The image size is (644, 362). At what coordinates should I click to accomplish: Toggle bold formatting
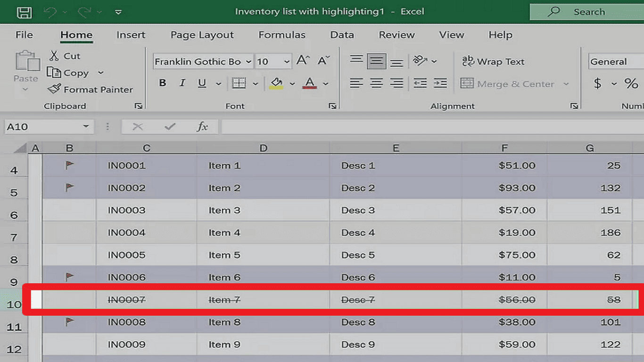pyautogui.click(x=163, y=83)
